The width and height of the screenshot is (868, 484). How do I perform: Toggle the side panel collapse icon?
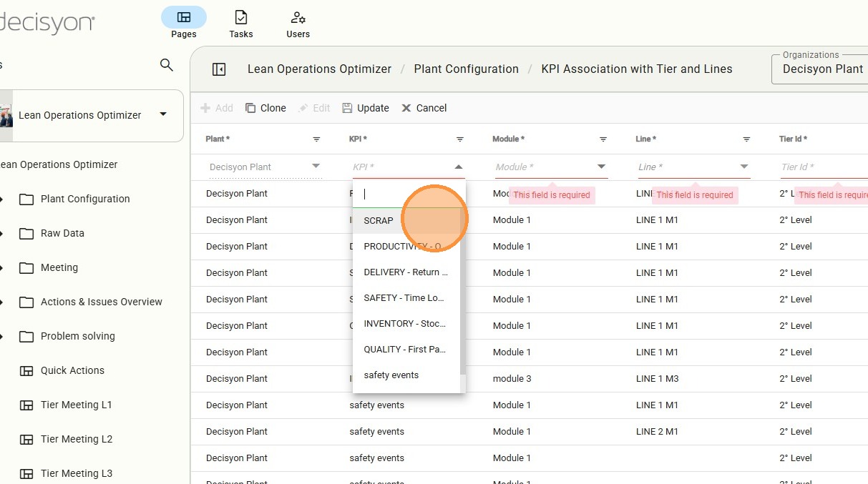click(x=219, y=69)
